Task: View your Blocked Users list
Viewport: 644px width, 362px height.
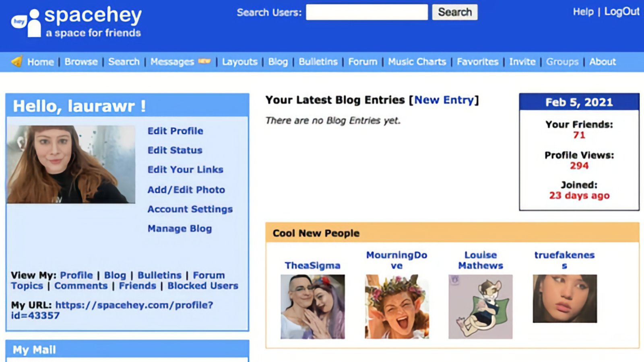Action: 203,286
